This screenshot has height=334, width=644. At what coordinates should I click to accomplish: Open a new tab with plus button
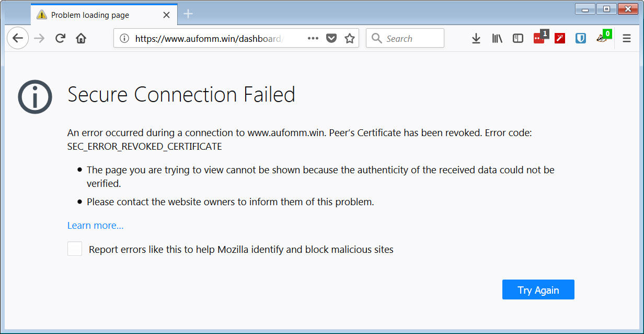click(x=188, y=14)
